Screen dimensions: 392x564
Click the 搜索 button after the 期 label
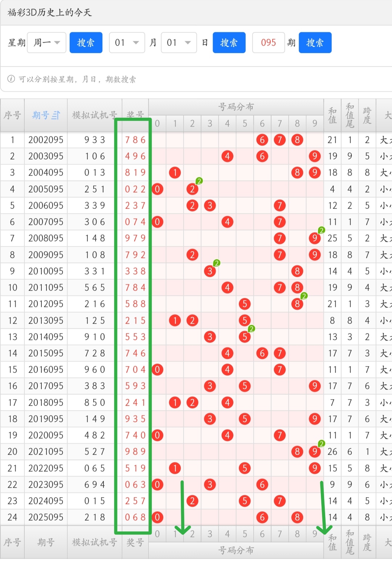click(x=315, y=42)
